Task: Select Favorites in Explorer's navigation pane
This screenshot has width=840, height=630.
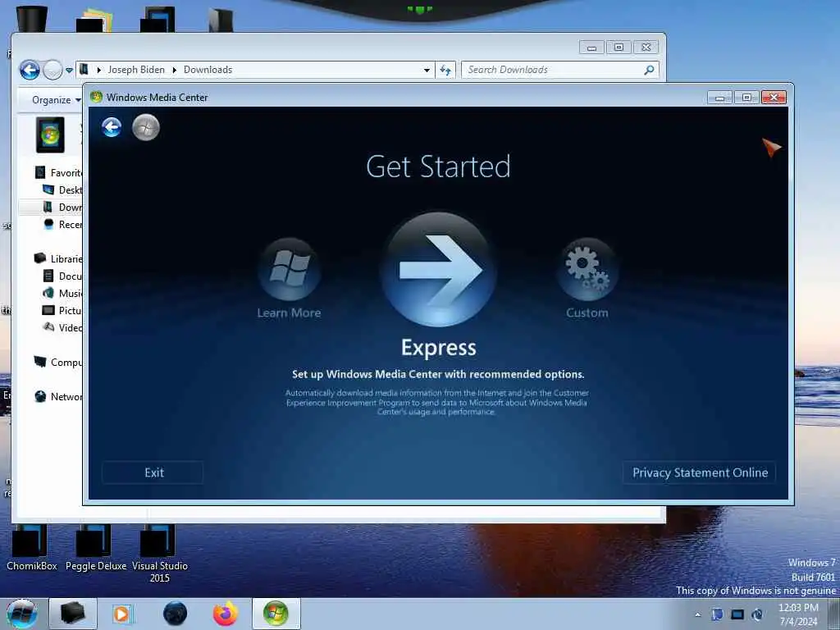Action: (x=59, y=172)
